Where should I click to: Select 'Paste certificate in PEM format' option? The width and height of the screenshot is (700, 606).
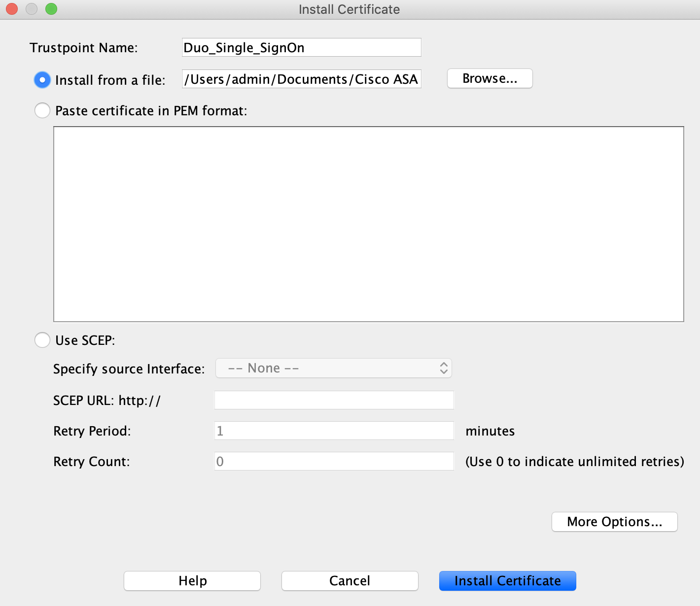point(42,110)
